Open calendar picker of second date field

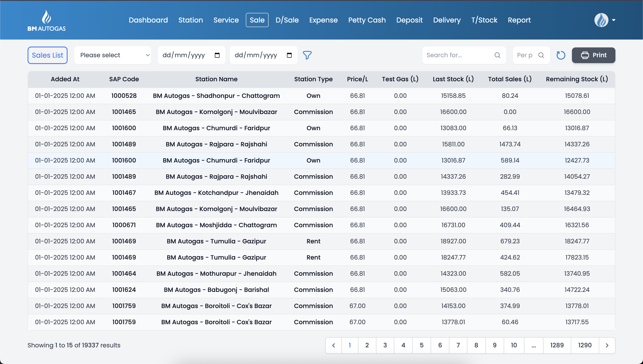pos(289,55)
